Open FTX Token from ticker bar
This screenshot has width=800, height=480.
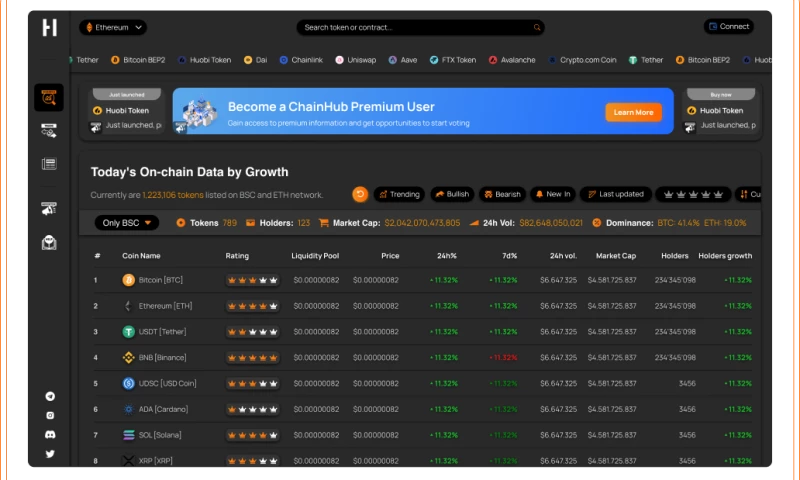click(453, 60)
